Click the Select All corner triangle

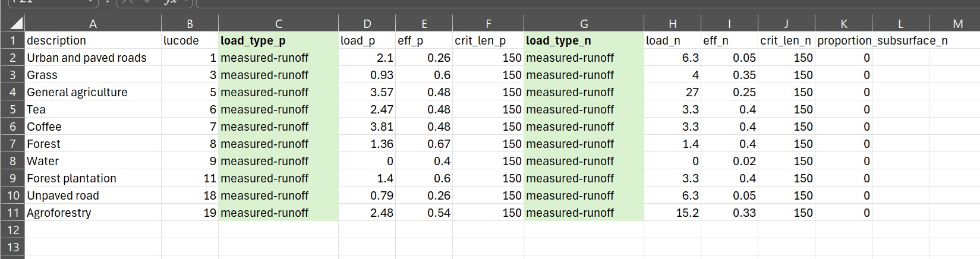(16, 23)
